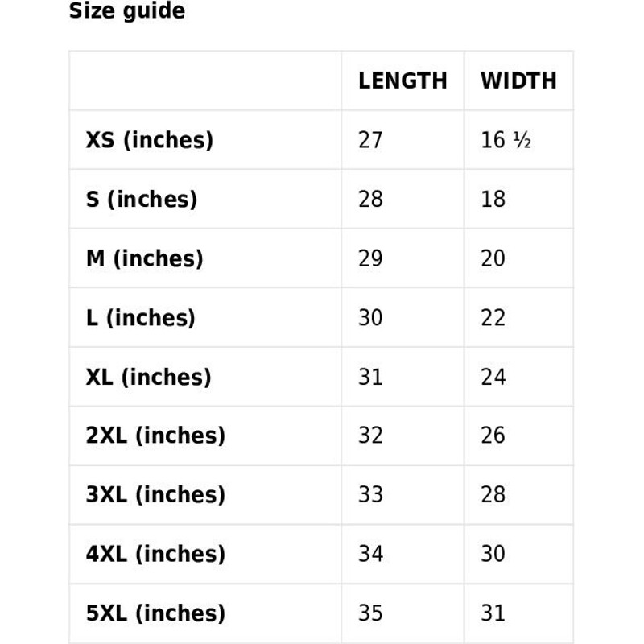Click the Size guide heading
The width and height of the screenshot is (644, 644).
[x=126, y=11]
